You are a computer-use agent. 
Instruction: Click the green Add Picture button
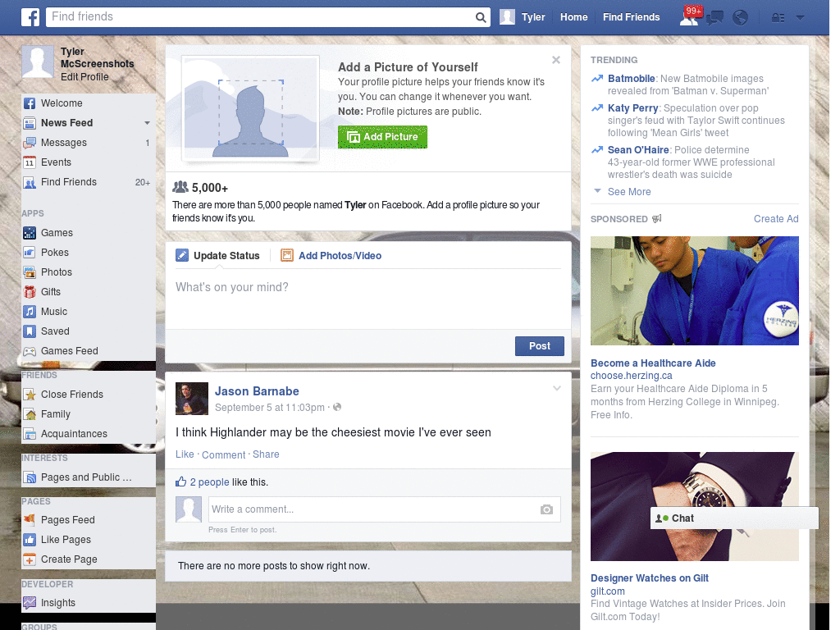[x=382, y=137]
